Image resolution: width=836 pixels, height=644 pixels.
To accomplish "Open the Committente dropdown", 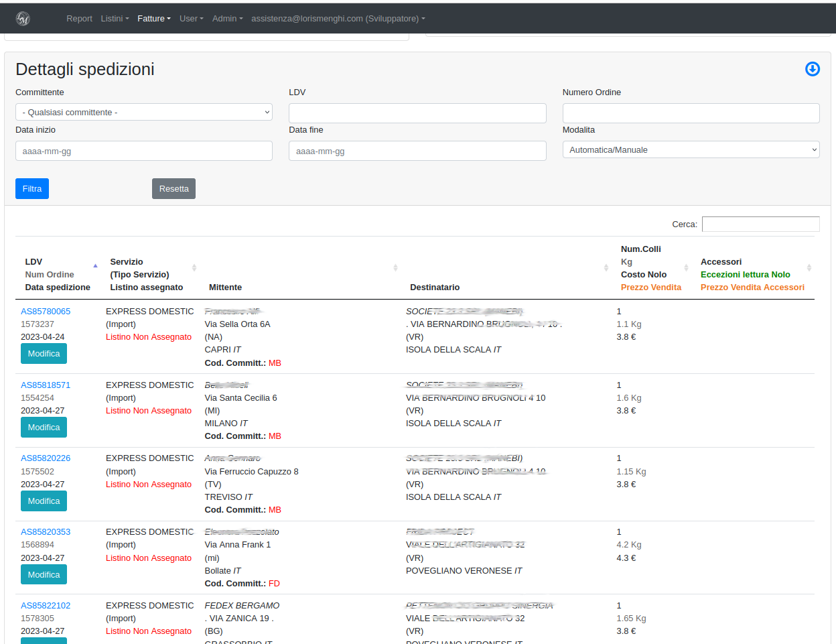I will tap(144, 113).
